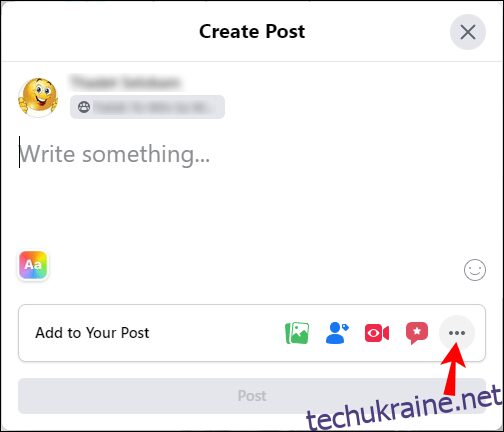Click the red speech bubble star icon
This screenshot has width=504, height=432.
[417, 333]
